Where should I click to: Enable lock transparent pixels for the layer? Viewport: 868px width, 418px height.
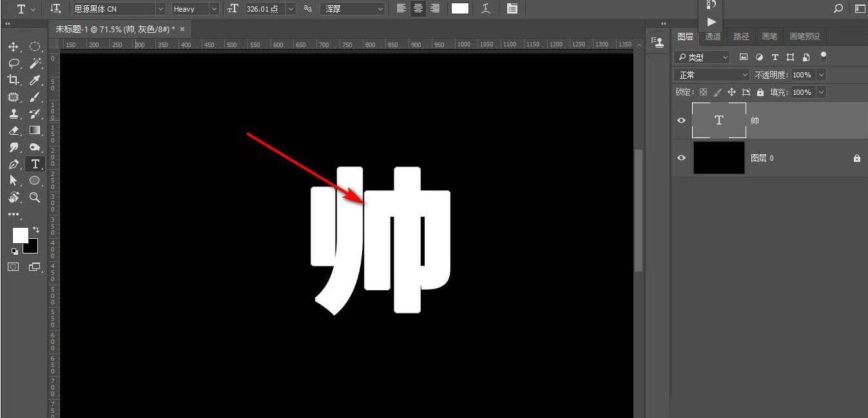click(x=703, y=92)
